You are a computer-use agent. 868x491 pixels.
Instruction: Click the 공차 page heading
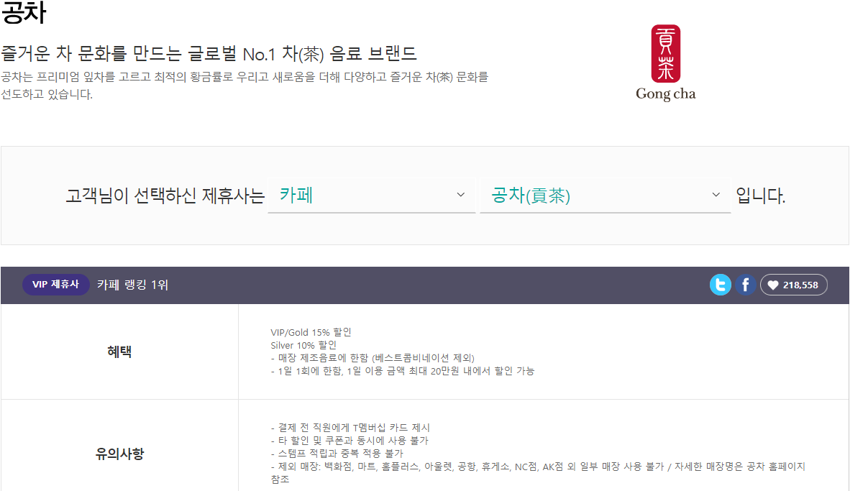tap(24, 14)
